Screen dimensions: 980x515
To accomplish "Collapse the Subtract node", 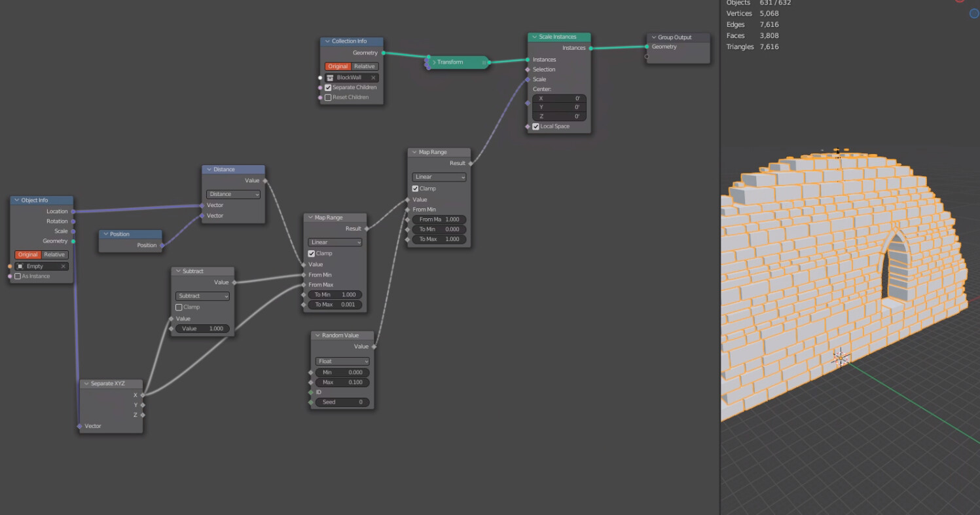I will [178, 271].
